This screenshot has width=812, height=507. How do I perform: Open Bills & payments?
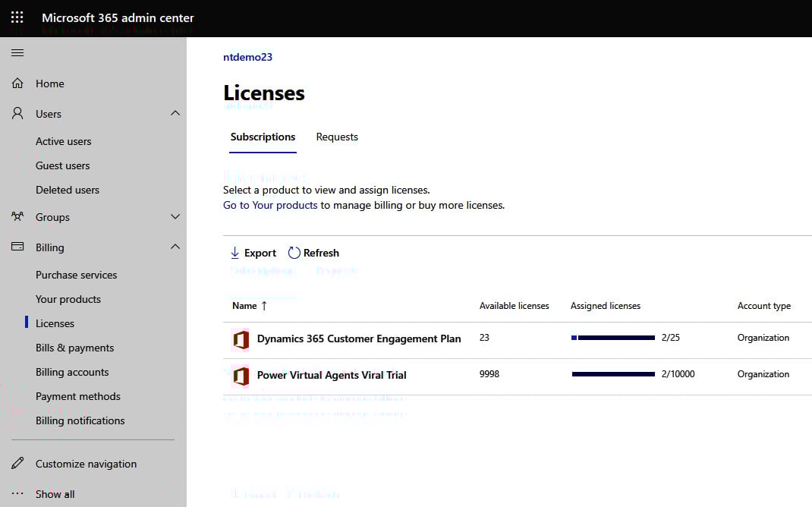pyautogui.click(x=74, y=348)
